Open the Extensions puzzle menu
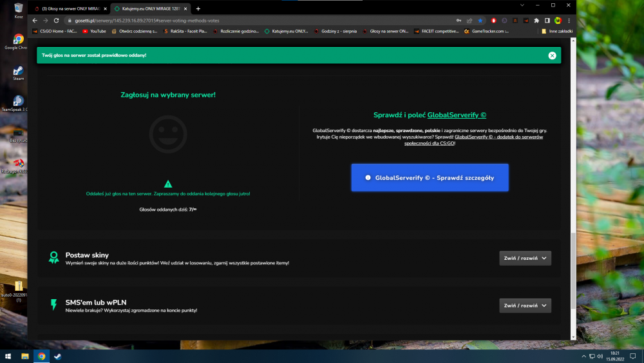 536,21
